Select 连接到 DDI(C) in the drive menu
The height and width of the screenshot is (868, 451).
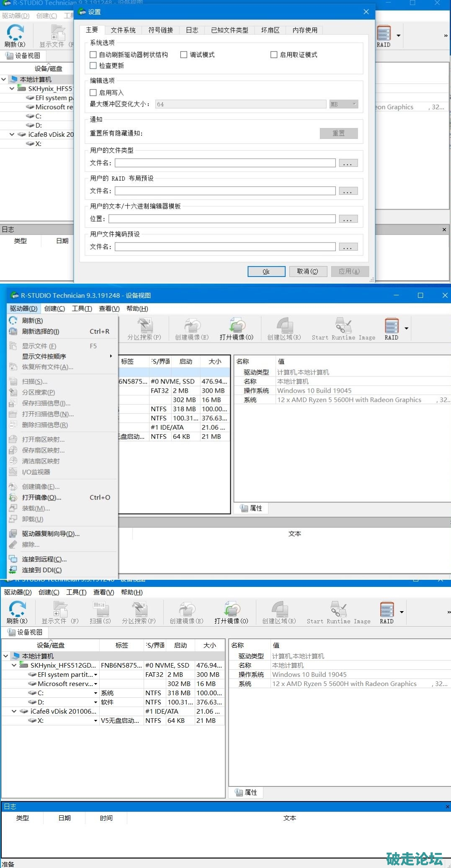[x=41, y=570]
